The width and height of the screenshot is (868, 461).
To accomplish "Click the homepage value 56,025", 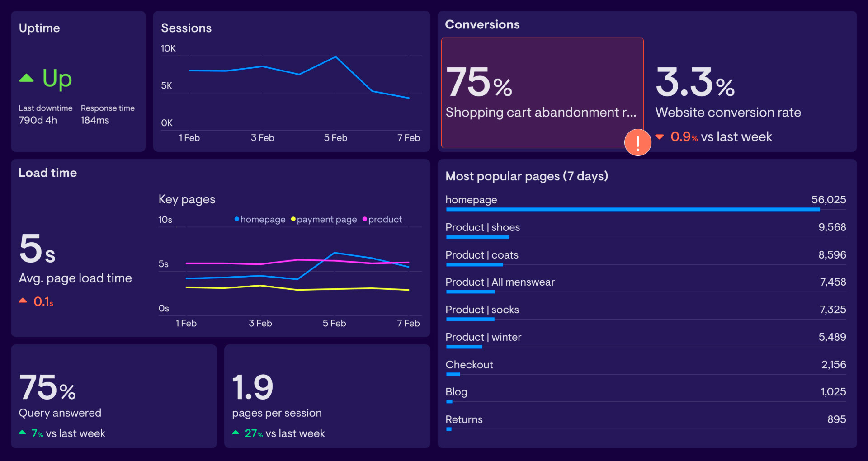I will pyautogui.click(x=829, y=200).
